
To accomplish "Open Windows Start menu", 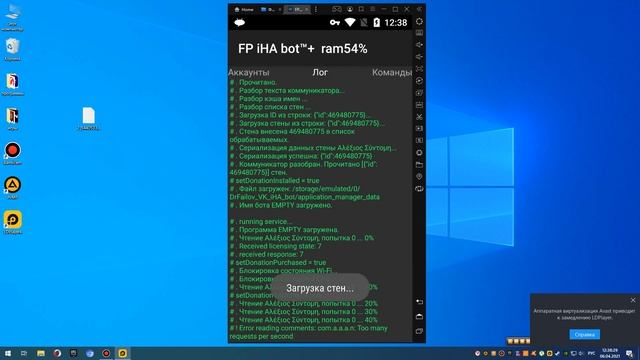I will click(x=8, y=353).
